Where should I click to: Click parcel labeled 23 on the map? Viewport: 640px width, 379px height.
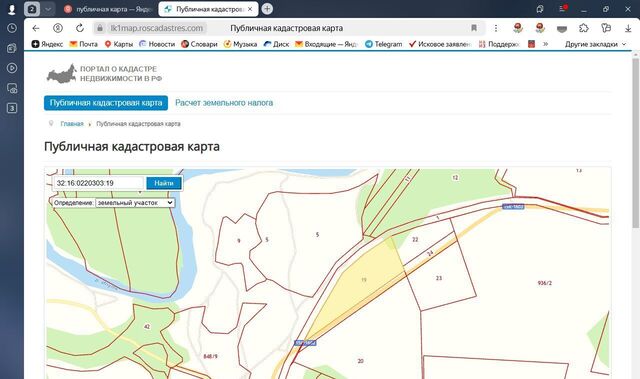click(x=439, y=278)
